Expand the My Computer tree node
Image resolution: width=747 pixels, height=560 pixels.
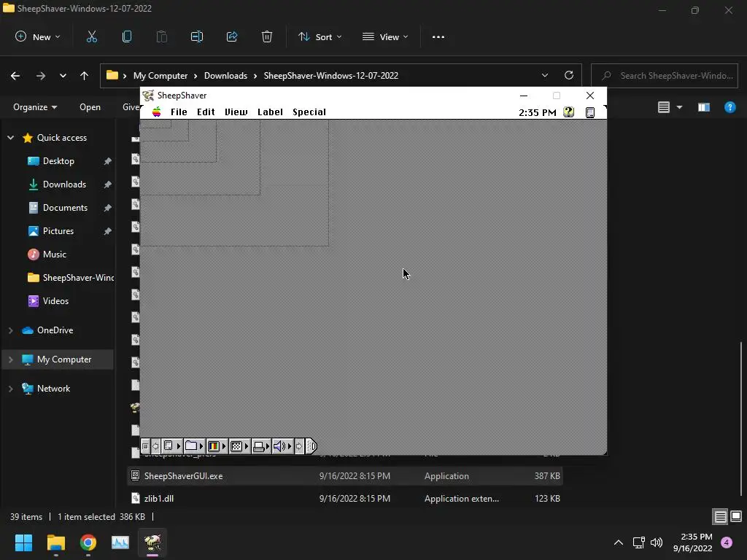point(10,359)
